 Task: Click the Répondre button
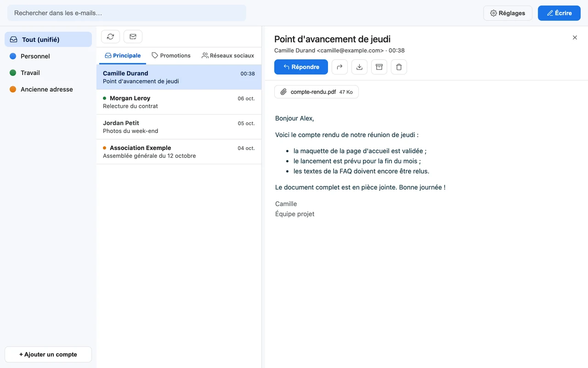301,67
